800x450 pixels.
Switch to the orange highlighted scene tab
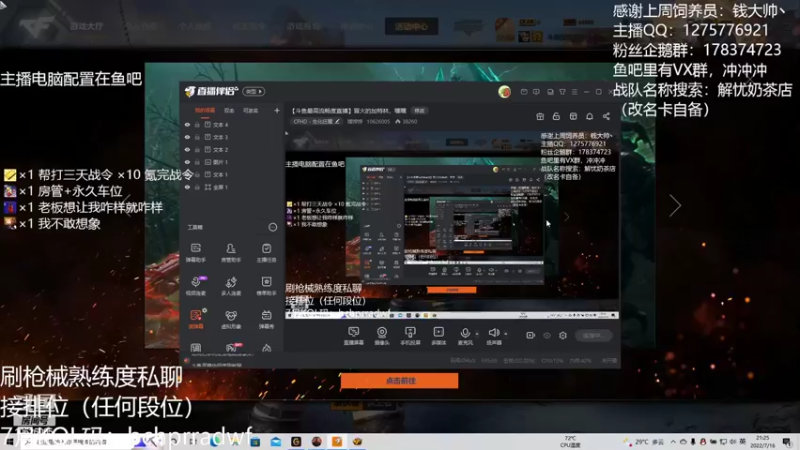tap(205, 110)
